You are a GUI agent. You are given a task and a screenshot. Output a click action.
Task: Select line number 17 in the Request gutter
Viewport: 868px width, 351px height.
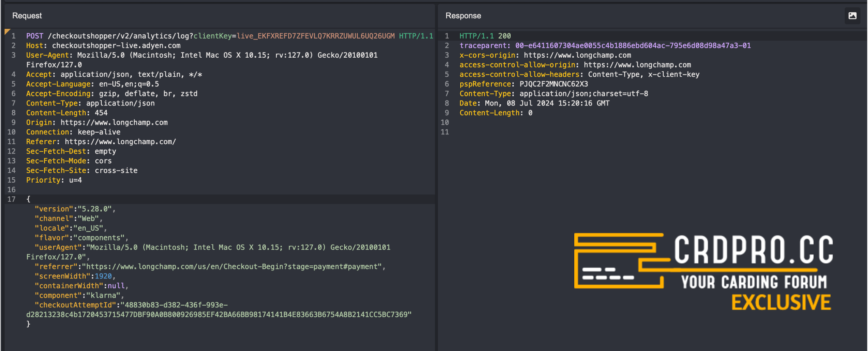point(11,199)
